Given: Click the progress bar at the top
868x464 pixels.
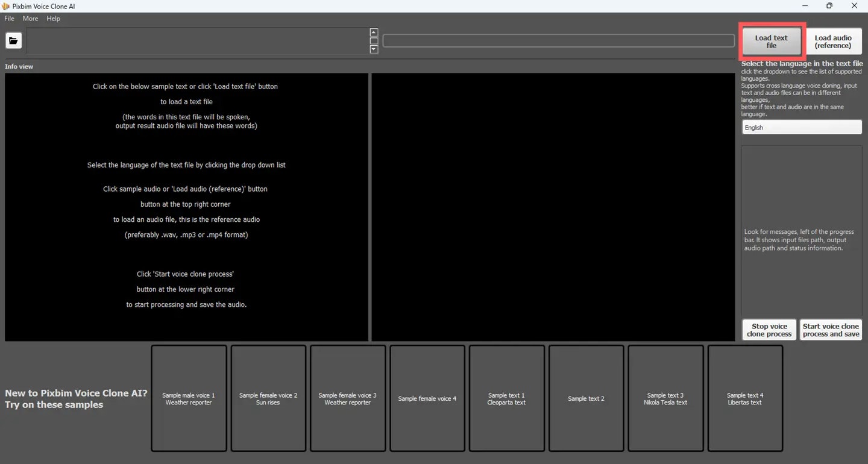Looking at the screenshot, I should 558,41.
